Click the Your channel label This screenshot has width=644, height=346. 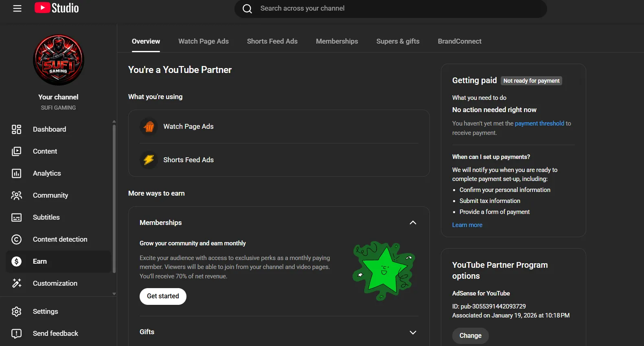(x=58, y=97)
